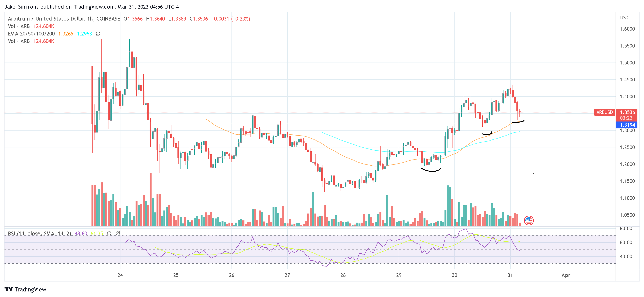
Task: Click the change value −0.0031 (−0.23%)
Action: (x=231, y=19)
